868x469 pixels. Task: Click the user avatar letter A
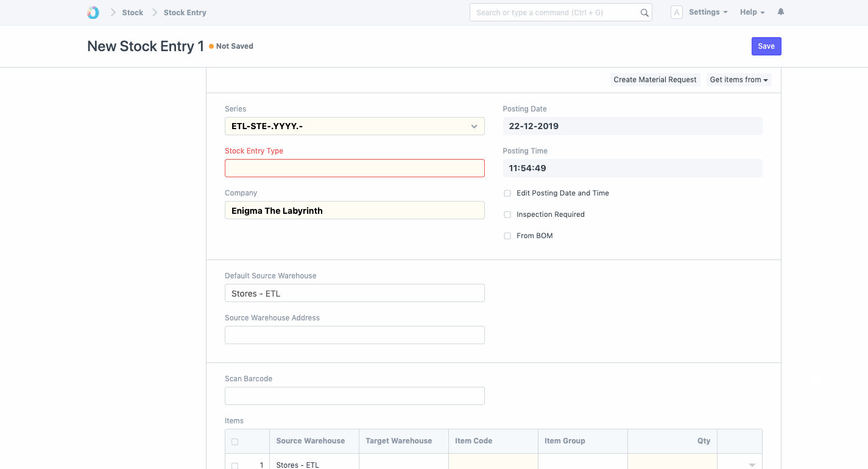pos(676,12)
